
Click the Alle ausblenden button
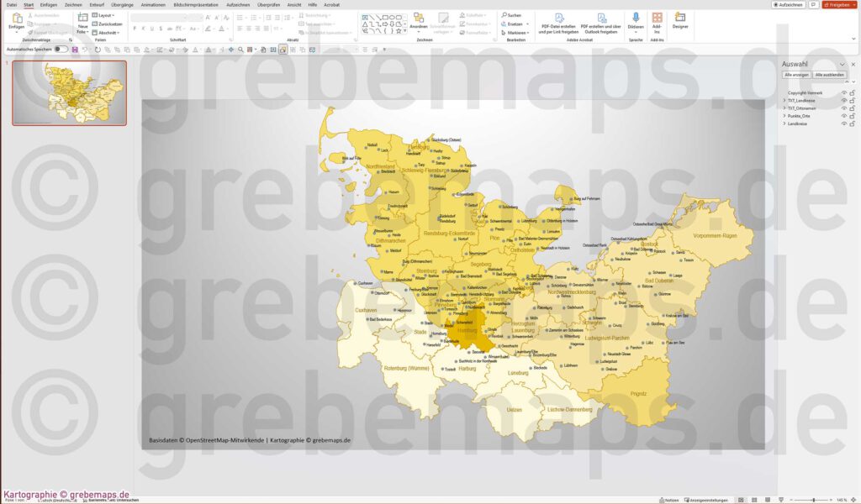(830, 75)
